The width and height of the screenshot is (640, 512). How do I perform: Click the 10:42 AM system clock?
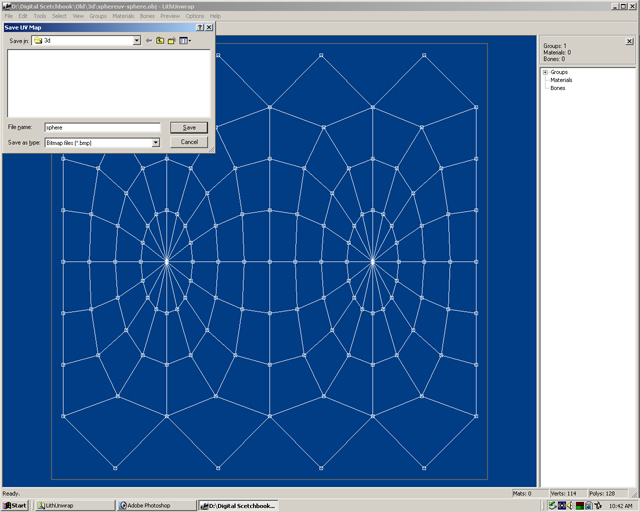(620, 506)
